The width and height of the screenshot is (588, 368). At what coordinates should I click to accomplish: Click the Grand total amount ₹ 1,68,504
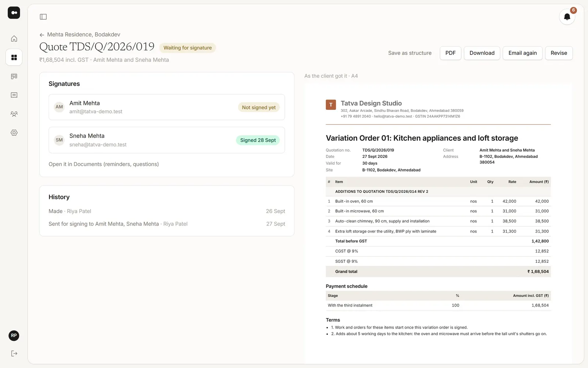[x=538, y=272]
